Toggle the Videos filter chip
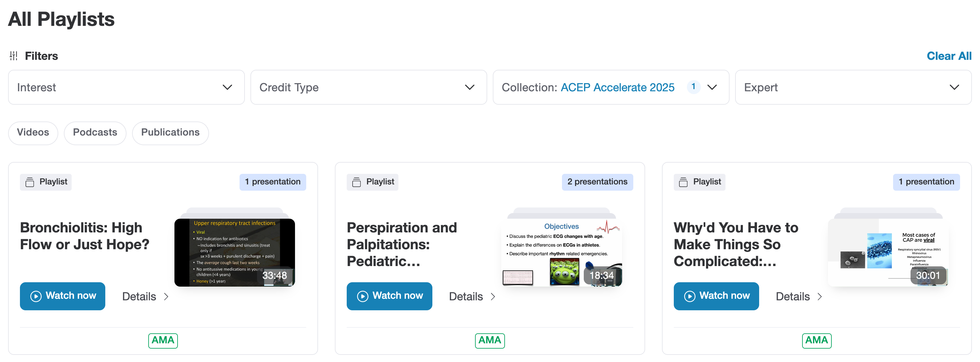The image size is (980, 362). [x=33, y=133]
